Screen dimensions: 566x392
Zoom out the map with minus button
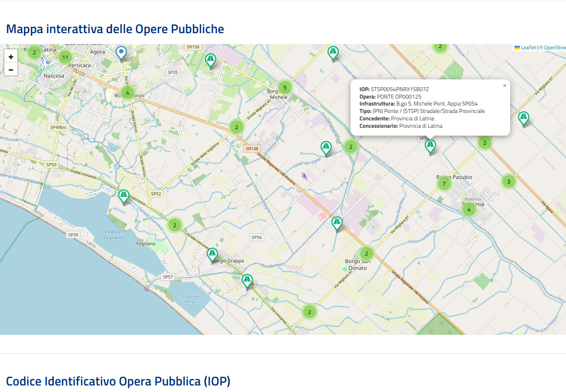pyautogui.click(x=11, y=69)
